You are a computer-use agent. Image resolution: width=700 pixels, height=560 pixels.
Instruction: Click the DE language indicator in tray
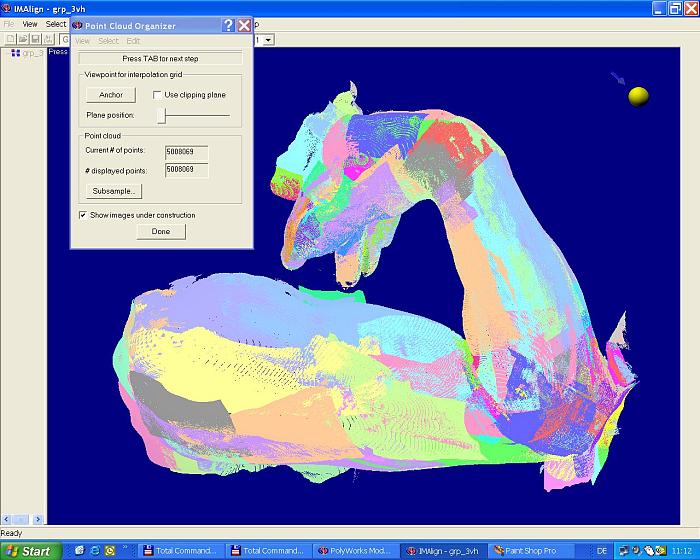pyautogui.click(x=602, y=551)
